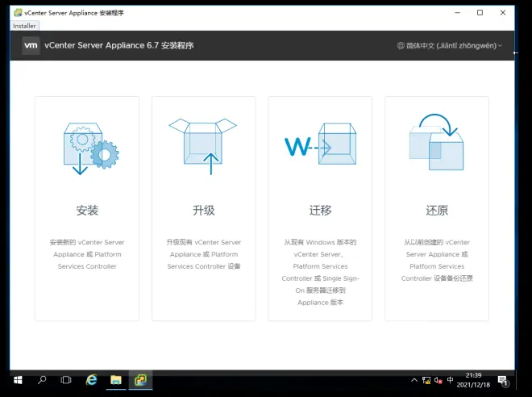Click the vm logo in header
This screenshot has height=397, width=532.
(31, 45)
